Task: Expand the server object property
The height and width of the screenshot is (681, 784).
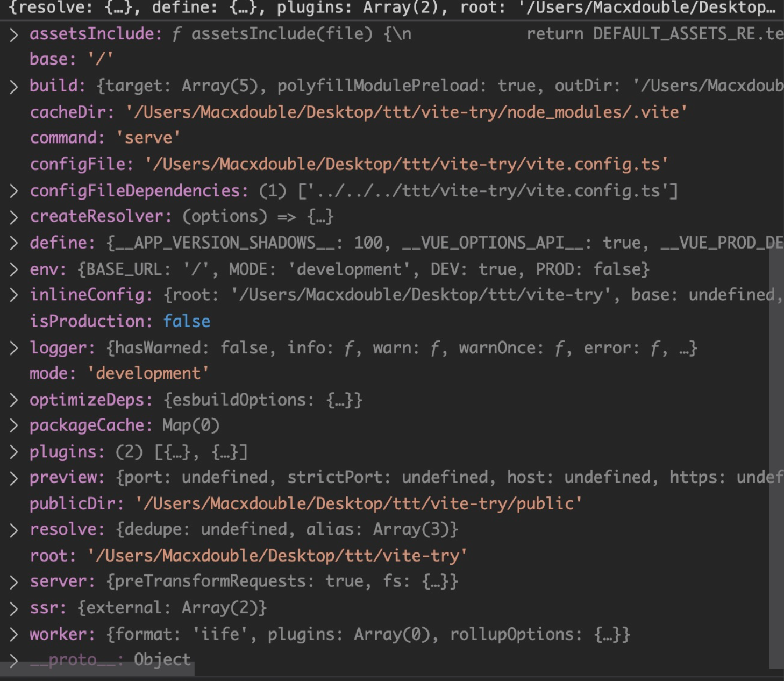Action: tap(14, 582)
